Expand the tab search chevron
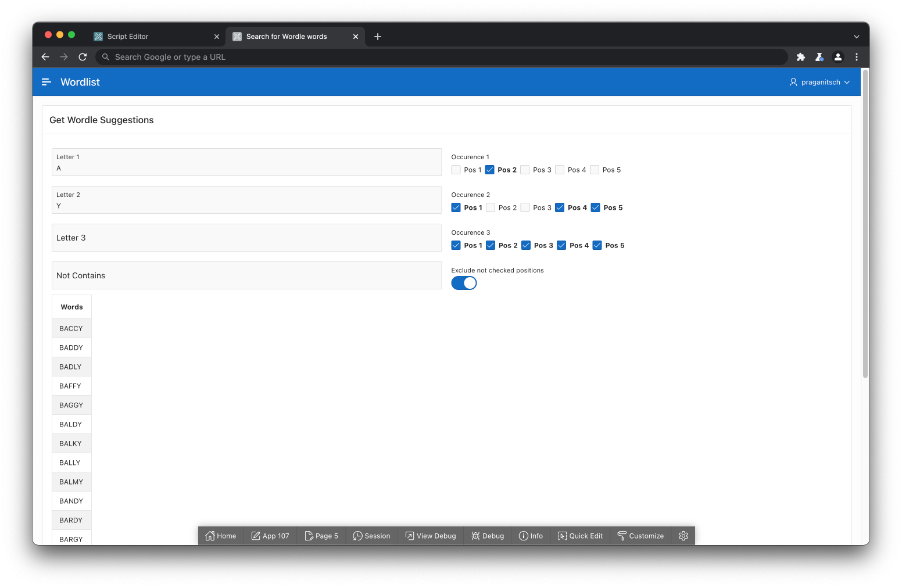 click(856, 37)
